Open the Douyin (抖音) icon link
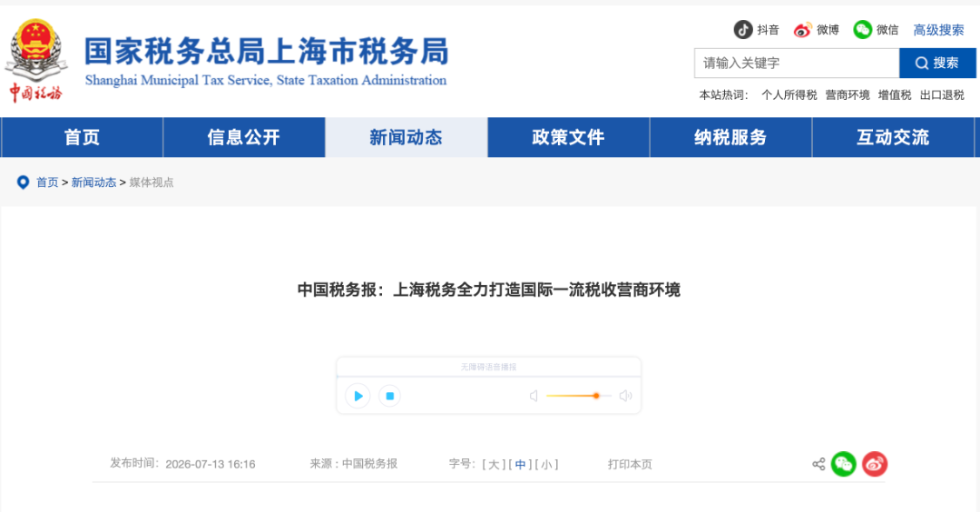Viewport: 980px width, 512px height. click(x=742, y=29)
